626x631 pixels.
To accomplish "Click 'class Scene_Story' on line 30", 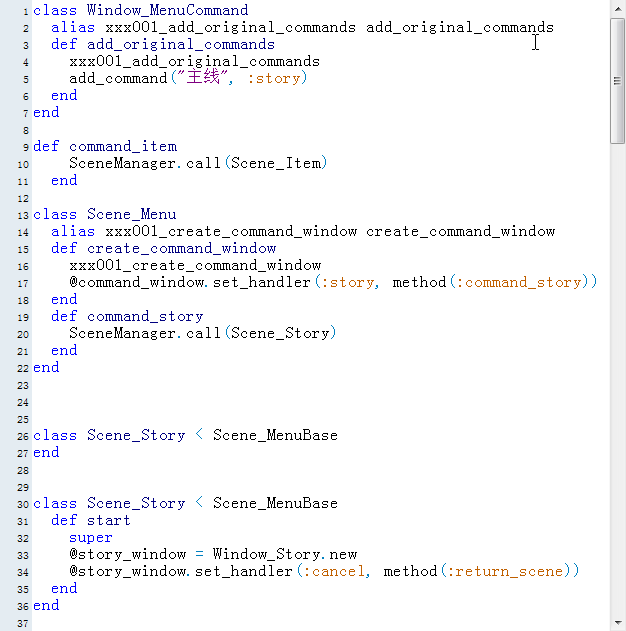I will 109,503.
